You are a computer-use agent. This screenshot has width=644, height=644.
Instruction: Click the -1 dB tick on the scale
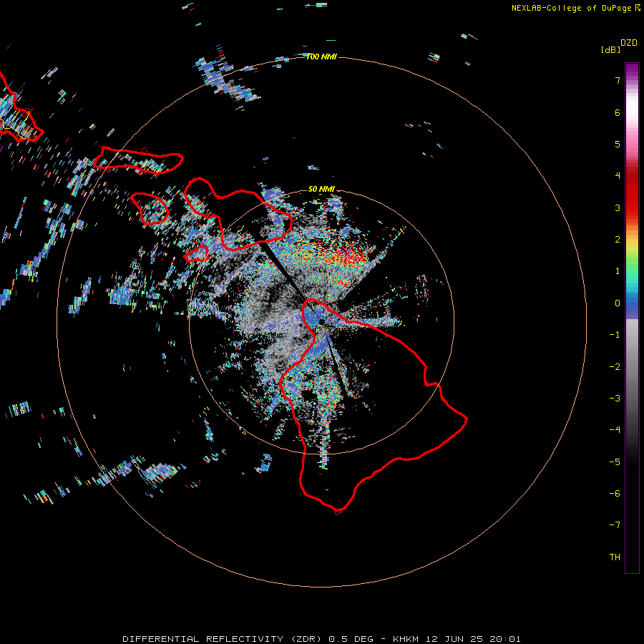(x=615, y=335)
